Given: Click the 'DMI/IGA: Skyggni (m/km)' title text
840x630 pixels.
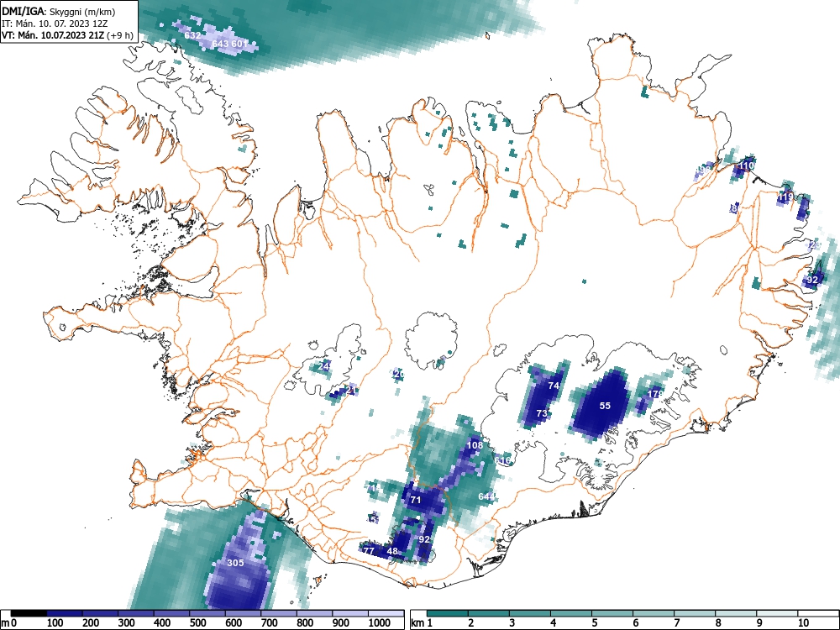Looking at the screenshot, I should (x=59, y=12).
